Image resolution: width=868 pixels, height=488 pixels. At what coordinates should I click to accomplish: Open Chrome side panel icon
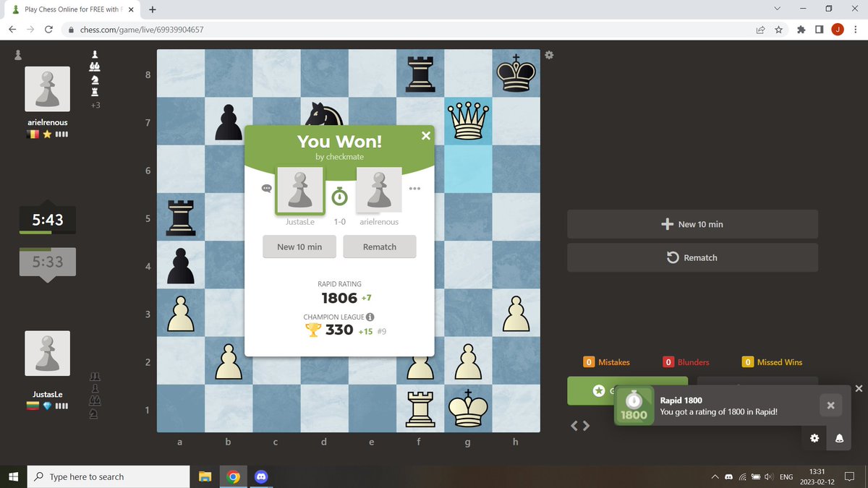(x=819, y=30)
